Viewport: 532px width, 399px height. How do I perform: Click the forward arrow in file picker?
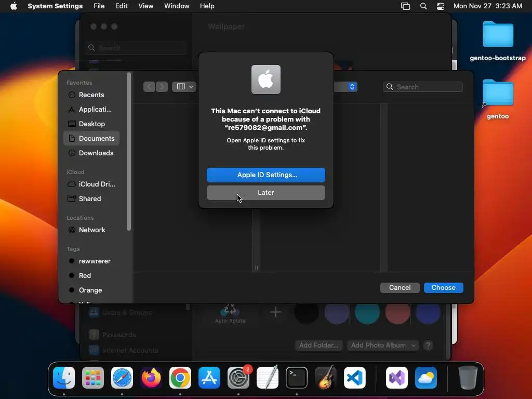point(162,87)
